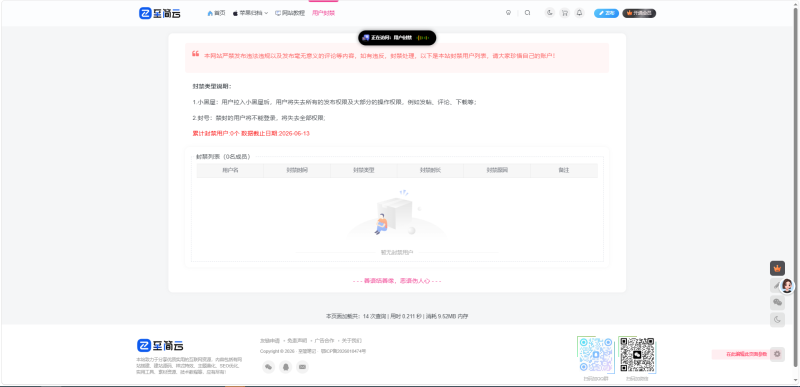800x387 pixels.
Task: Click the 封禁类型 column header
Action: pyautogui.click(x=364, y=170)
